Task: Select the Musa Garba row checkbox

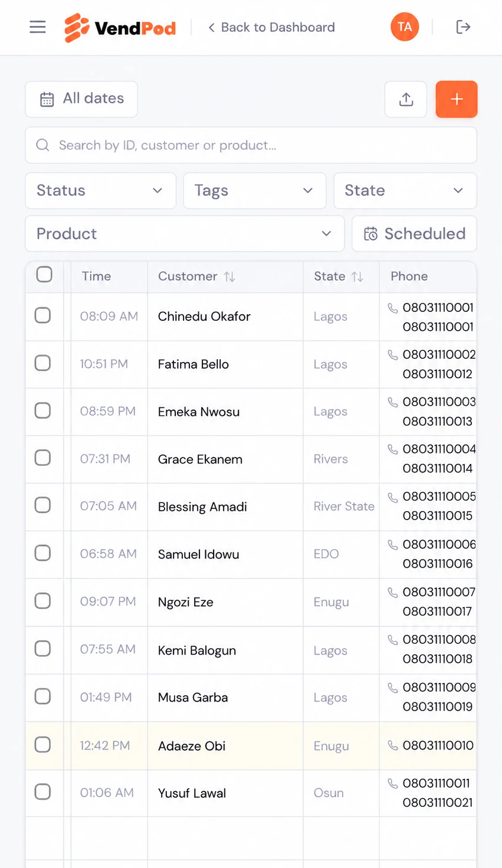Action: coord(42,696)
